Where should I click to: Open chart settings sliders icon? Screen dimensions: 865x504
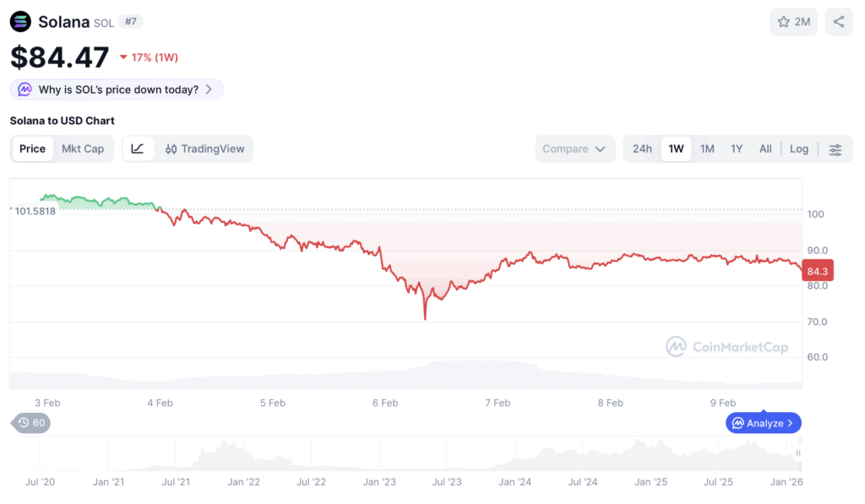[835, 149]
